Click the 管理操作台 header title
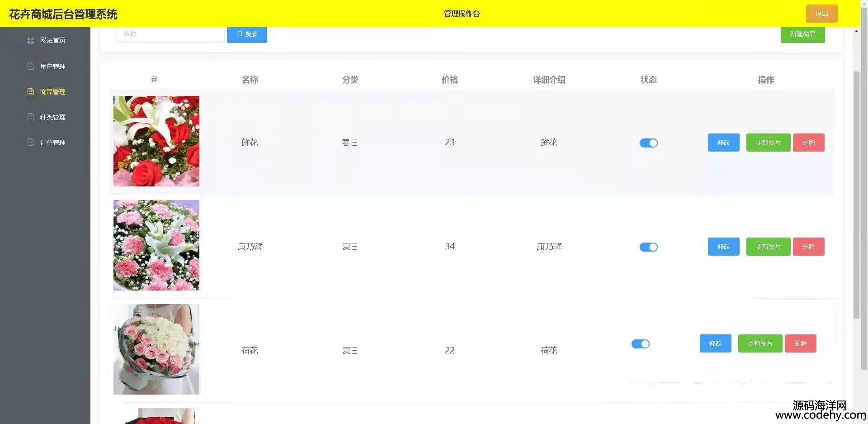Viewport: 868px width, 424px height. click(x=462, y=14)
